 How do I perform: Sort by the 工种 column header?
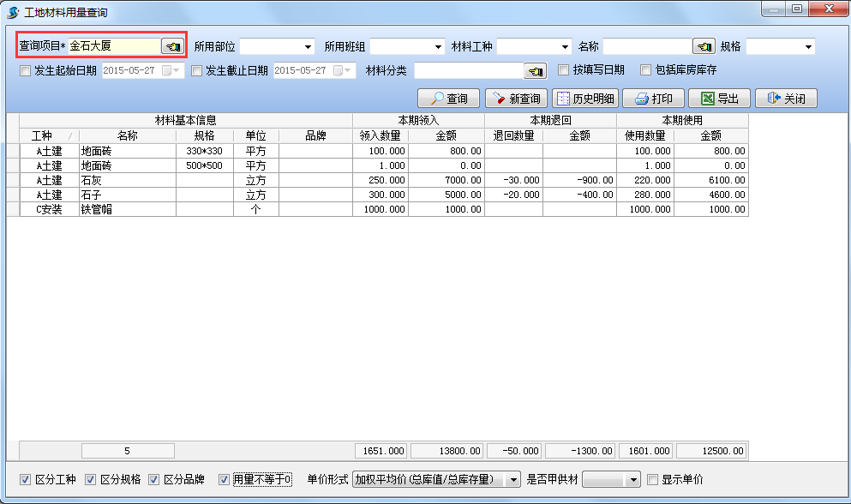(x=42, y=135)
